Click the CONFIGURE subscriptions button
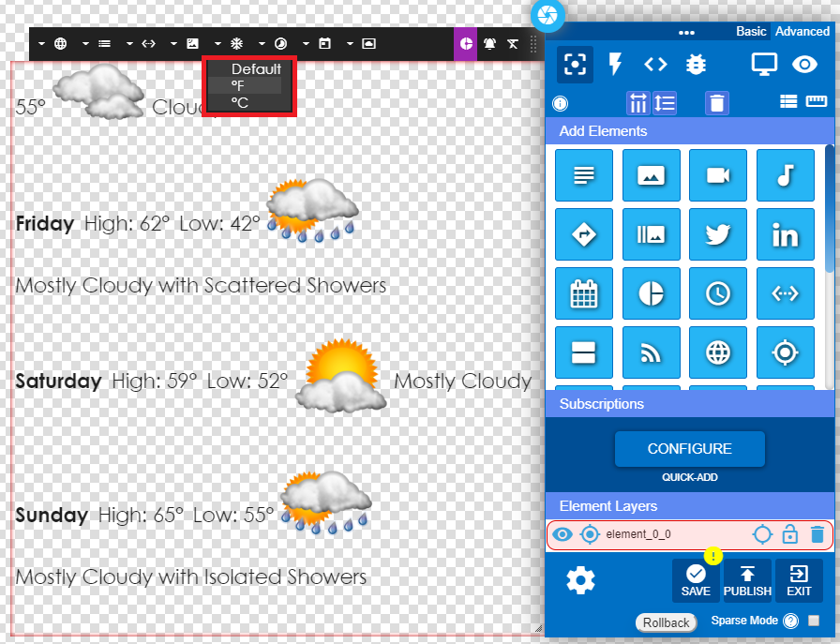The width and height of the screenshot is (840, 644). click(x=689, y=449)
